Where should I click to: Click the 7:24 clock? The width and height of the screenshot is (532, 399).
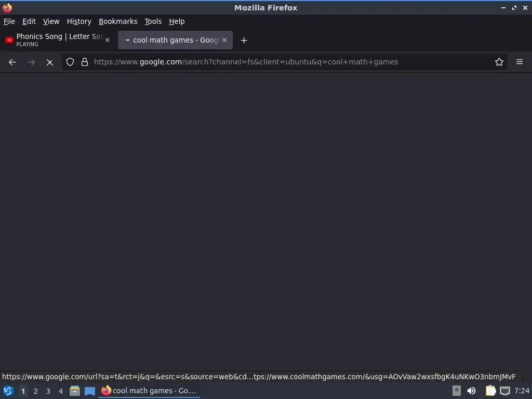tap(522, 391)
